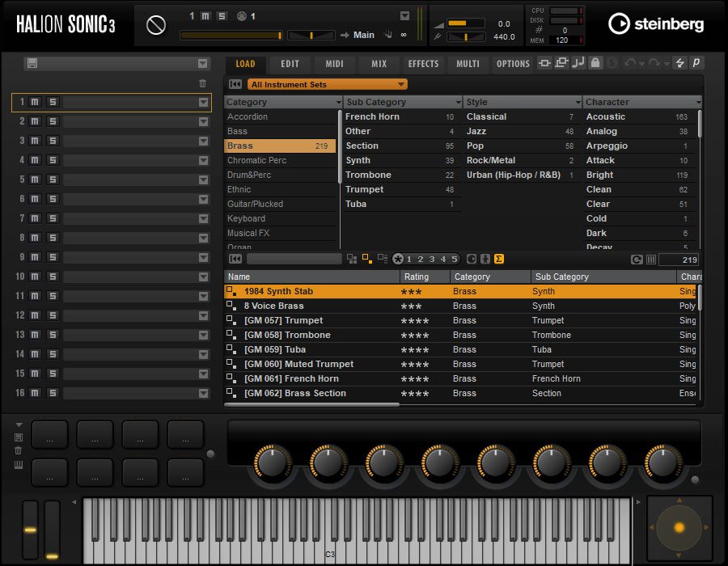
Task: Click the sigma filter icon in results toolbar
Action: point(498,259)
